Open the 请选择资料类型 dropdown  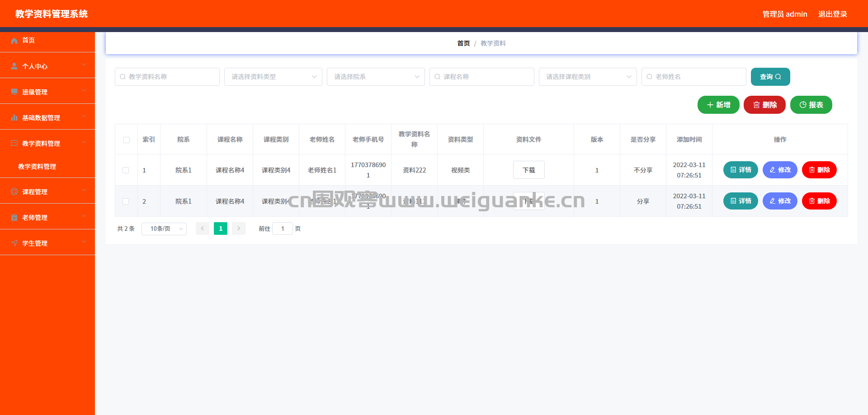pos(273,77)
